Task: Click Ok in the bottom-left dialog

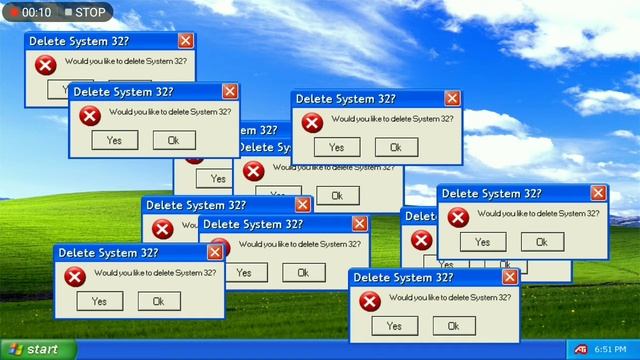Action: (x=159, y=301)
